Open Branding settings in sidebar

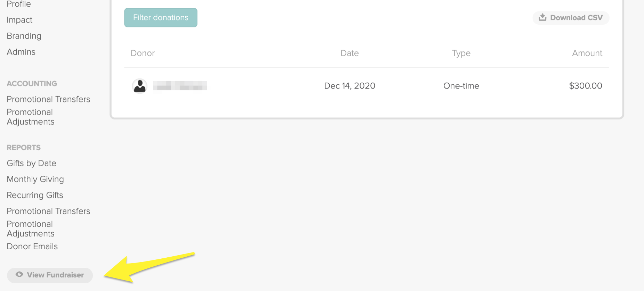point(24,36)
